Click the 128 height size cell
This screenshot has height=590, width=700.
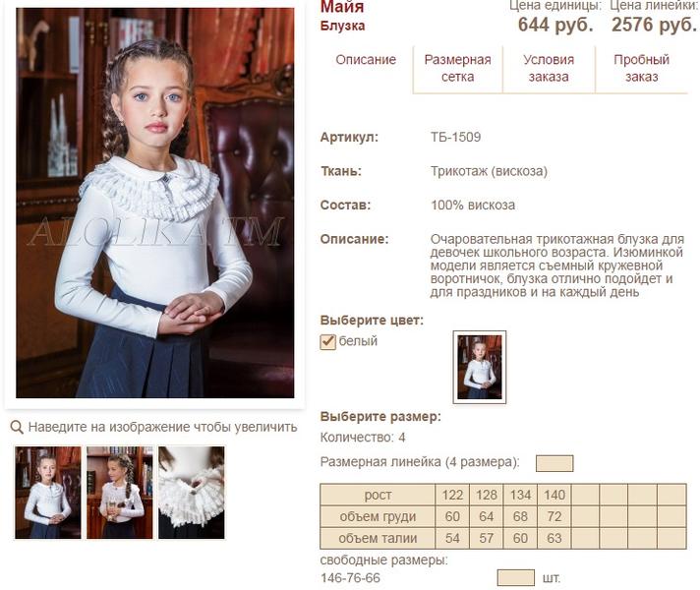tap(486, 495)
